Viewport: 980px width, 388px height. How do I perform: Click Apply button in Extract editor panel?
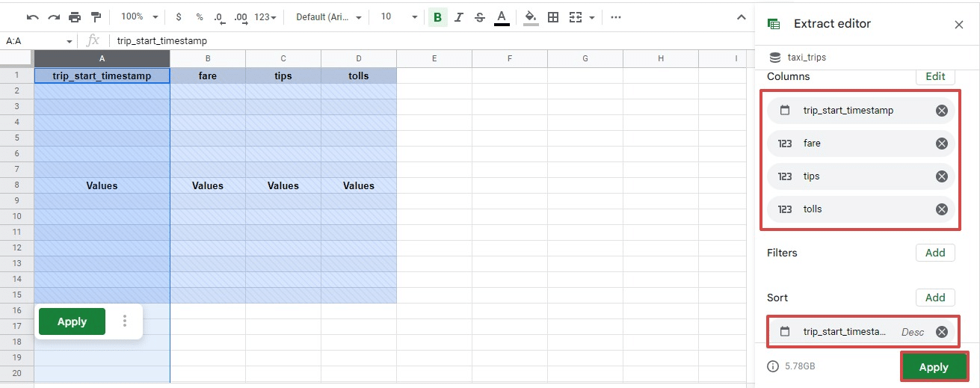coord(933,367)
